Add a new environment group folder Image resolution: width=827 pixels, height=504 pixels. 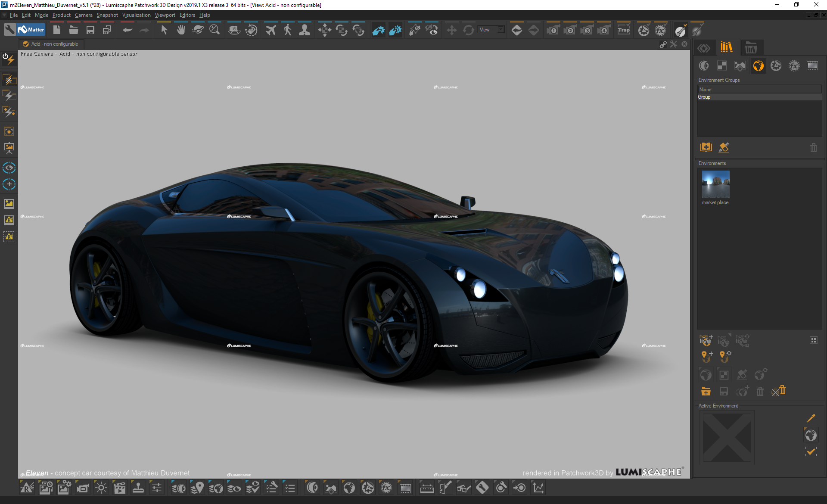pos(706,147)
